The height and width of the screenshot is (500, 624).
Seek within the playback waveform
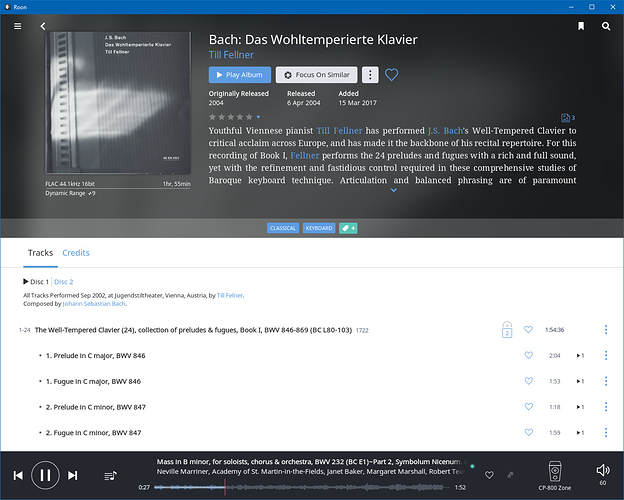coord(301,487)
